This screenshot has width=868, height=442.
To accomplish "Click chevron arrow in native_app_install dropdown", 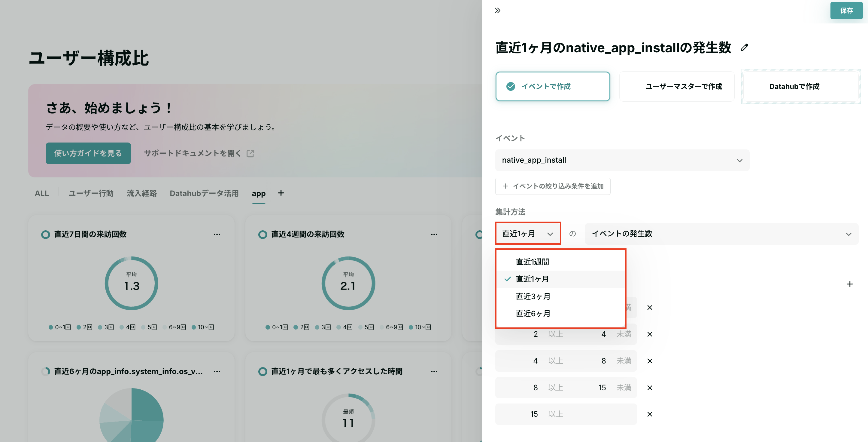I will point(739,161).
